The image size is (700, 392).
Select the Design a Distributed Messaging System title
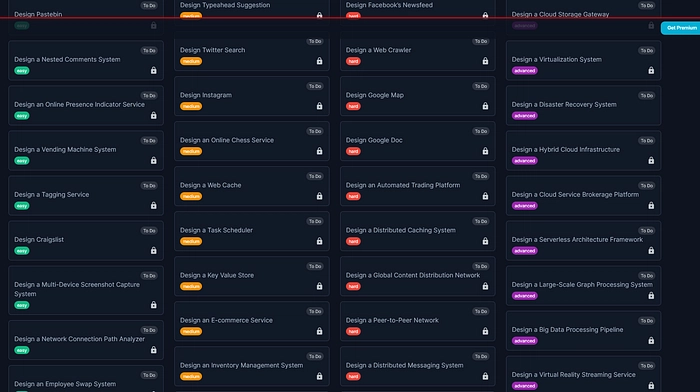[x=404, y=365]
